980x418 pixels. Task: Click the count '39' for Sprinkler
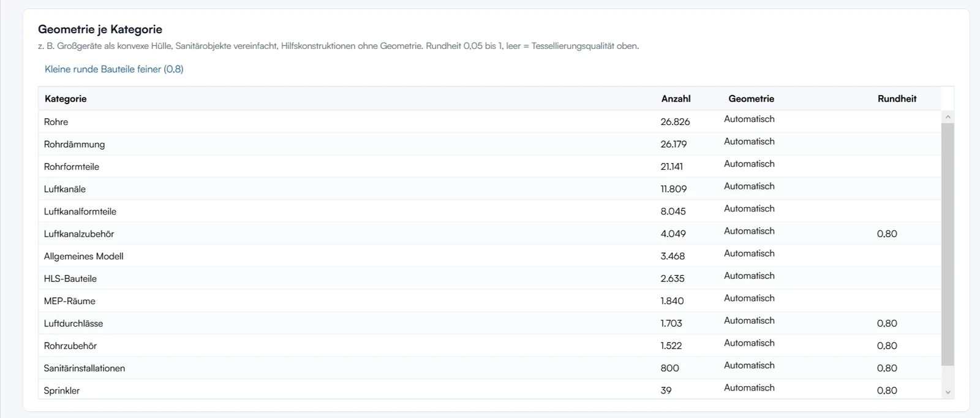666,390
